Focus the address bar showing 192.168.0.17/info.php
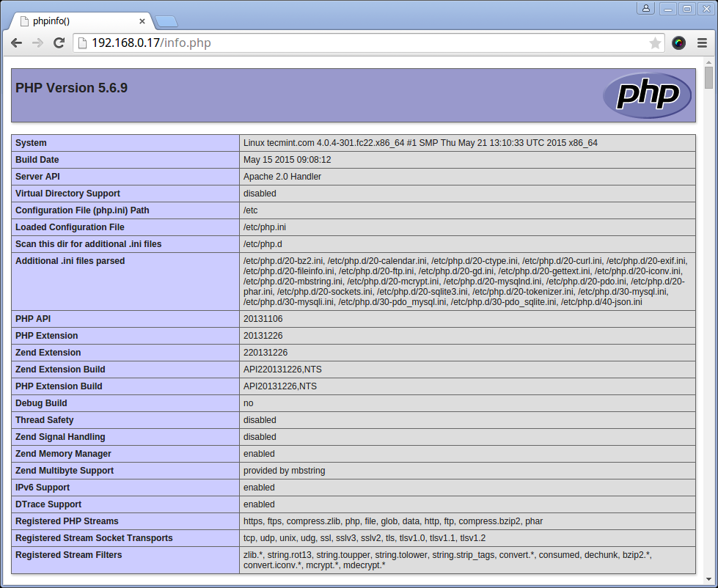 click(369, 43)
